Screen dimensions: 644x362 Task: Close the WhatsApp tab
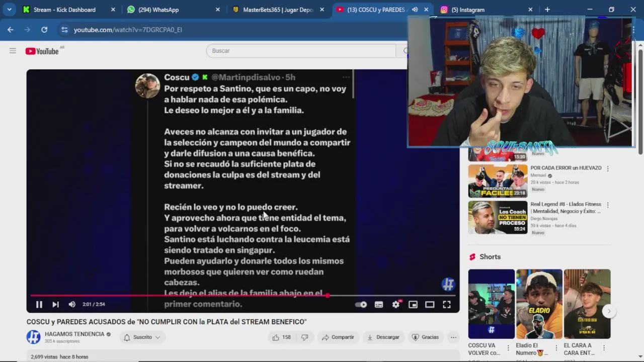pyautogui.click(x=217, y=10)
